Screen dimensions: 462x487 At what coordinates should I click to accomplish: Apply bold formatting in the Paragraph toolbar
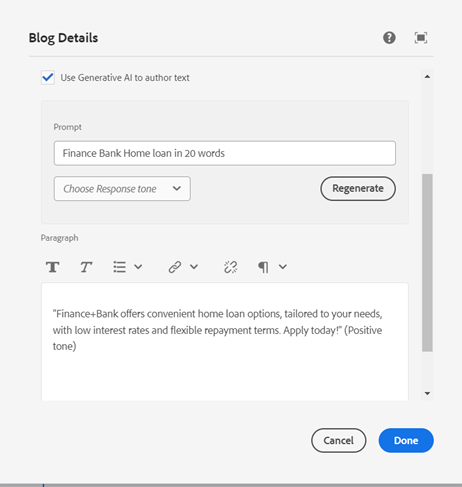[53, 267]
